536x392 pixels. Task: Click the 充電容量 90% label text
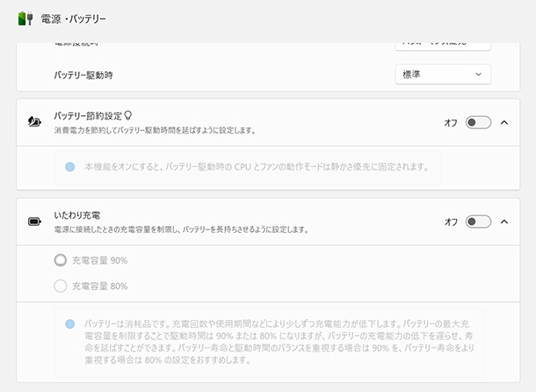[x=100, y=261]
